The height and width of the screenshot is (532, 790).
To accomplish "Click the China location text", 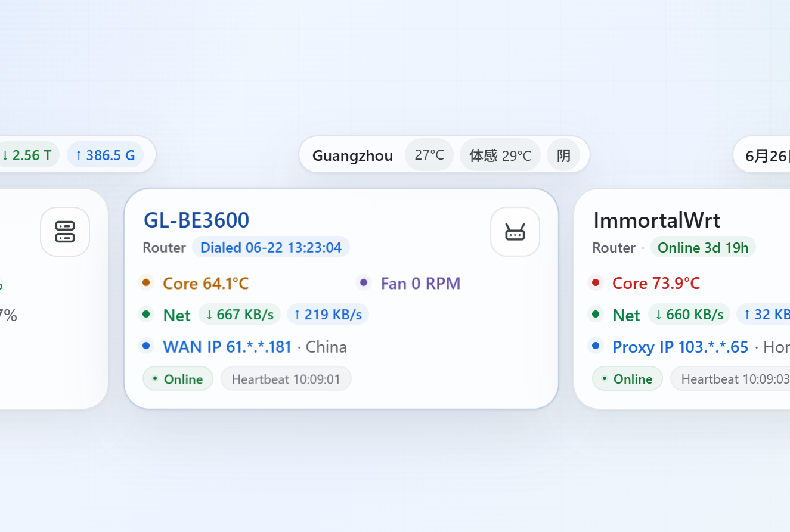I will coord(326,347).
